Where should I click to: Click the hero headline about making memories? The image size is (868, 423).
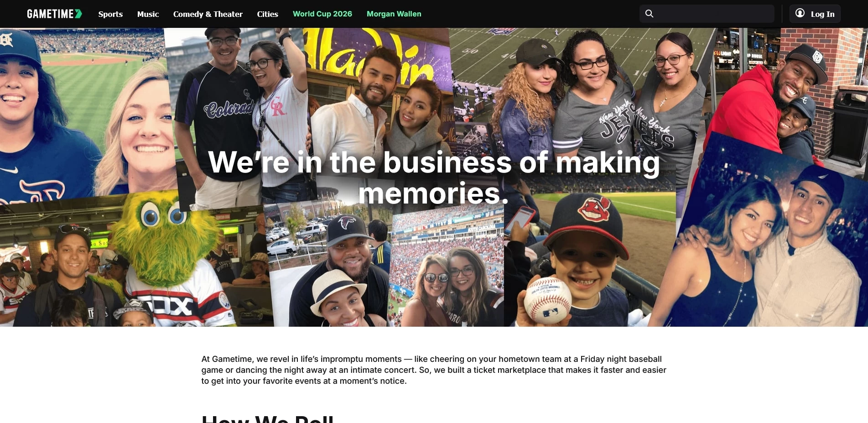point(434,178)
